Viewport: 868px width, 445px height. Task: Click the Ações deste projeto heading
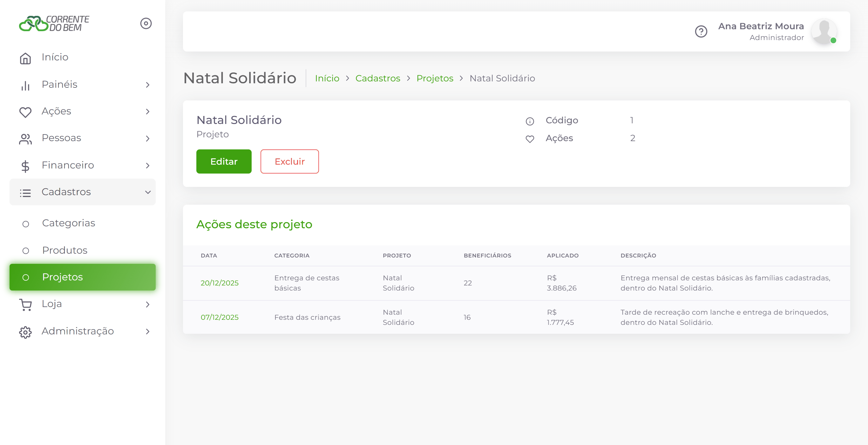254,224
